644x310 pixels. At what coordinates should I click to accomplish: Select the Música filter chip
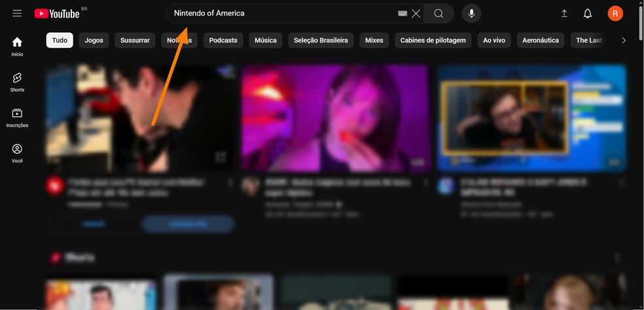[265, 41]
